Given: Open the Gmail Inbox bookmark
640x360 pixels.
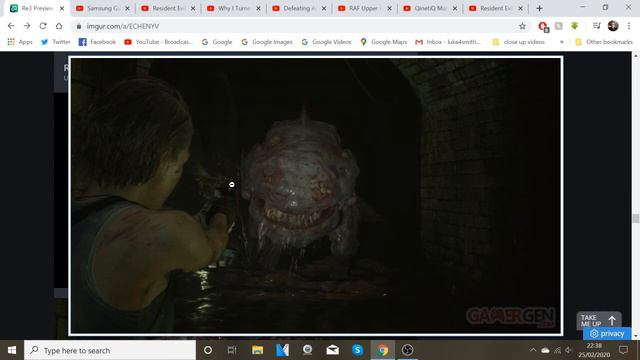Looking at the screenshot, I should (x=448, y=42).
